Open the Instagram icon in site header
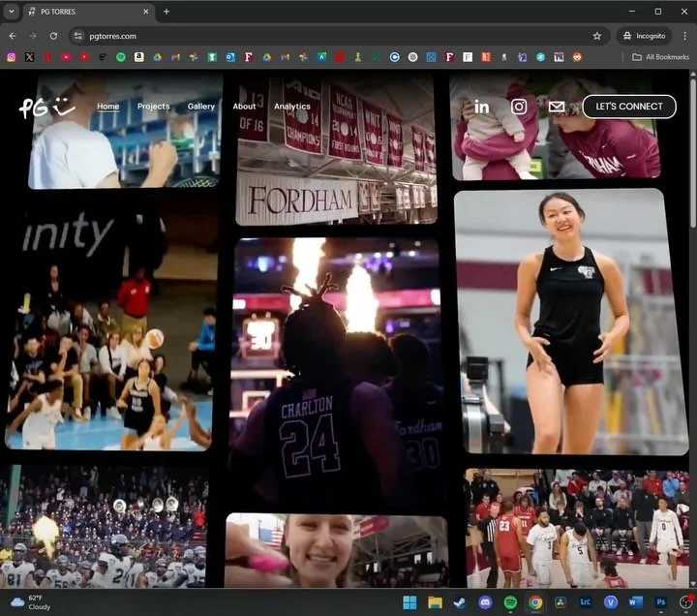The width and height of the screenshot is (697, 616). pyautogui.click(x=519, y=107)
